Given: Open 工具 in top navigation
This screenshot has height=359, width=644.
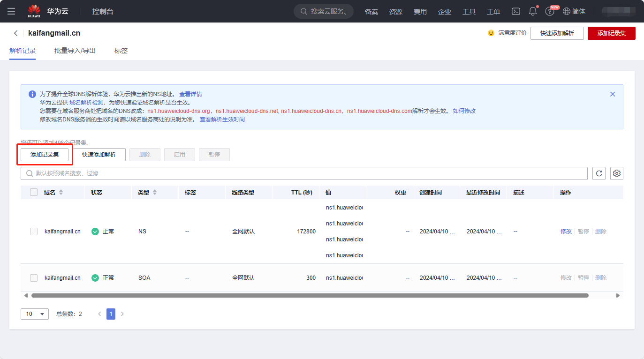Looking at the screenshot, I should click(469, 12).
